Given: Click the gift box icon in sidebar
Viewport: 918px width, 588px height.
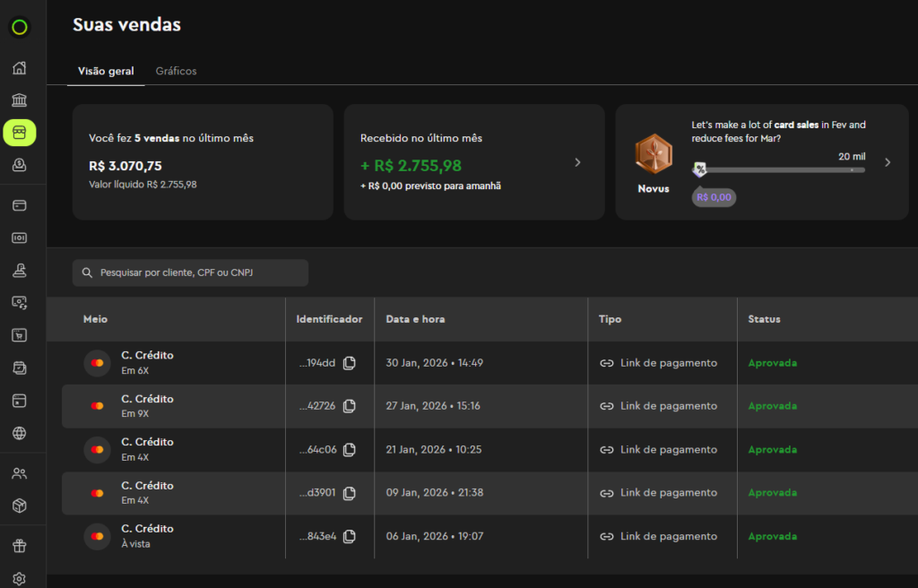Looking at the screenshot, I should click(19, 545).
